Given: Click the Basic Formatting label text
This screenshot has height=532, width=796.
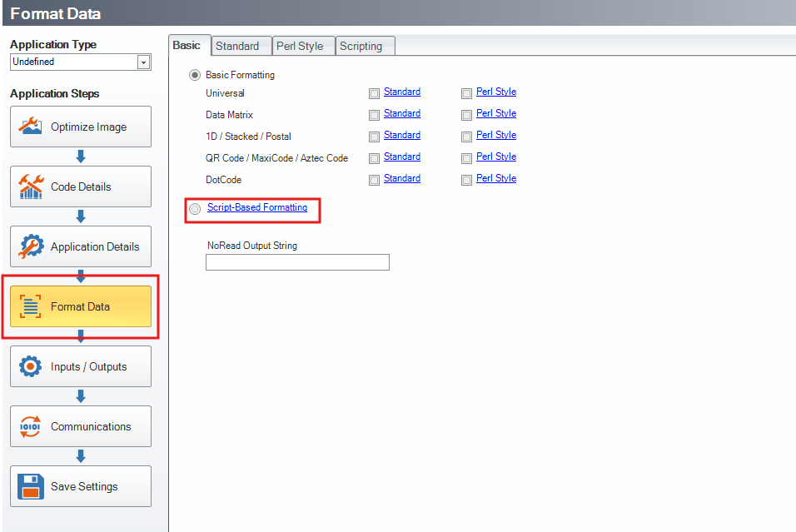Looking at the screenshot, I should [240, 75].
